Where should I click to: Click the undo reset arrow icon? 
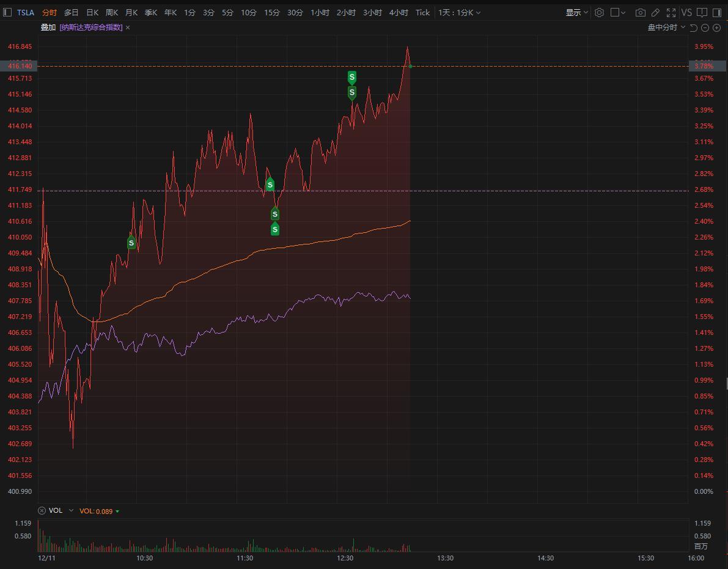tap(694, 28)
